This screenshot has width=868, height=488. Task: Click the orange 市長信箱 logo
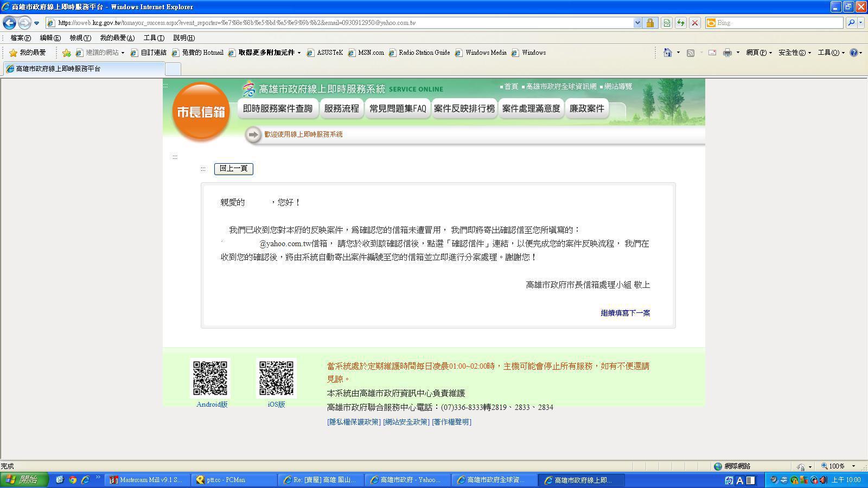click(x=201, y=112)
